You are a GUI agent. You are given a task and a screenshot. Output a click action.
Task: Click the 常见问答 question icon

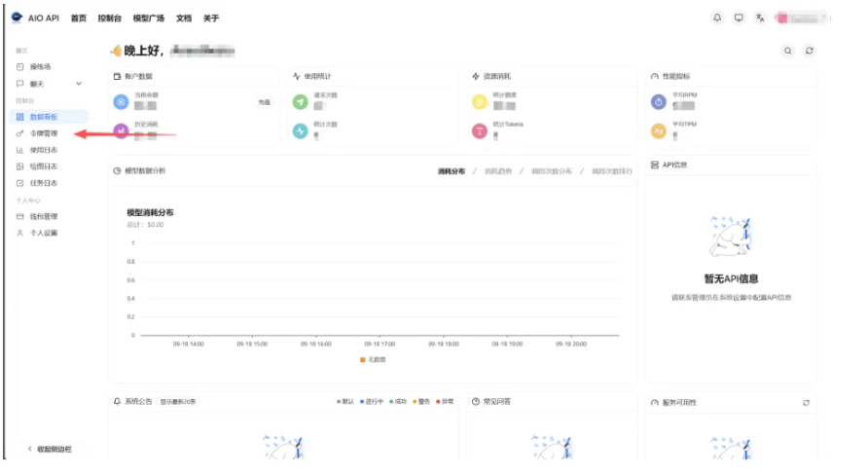(x=476, y=402)
